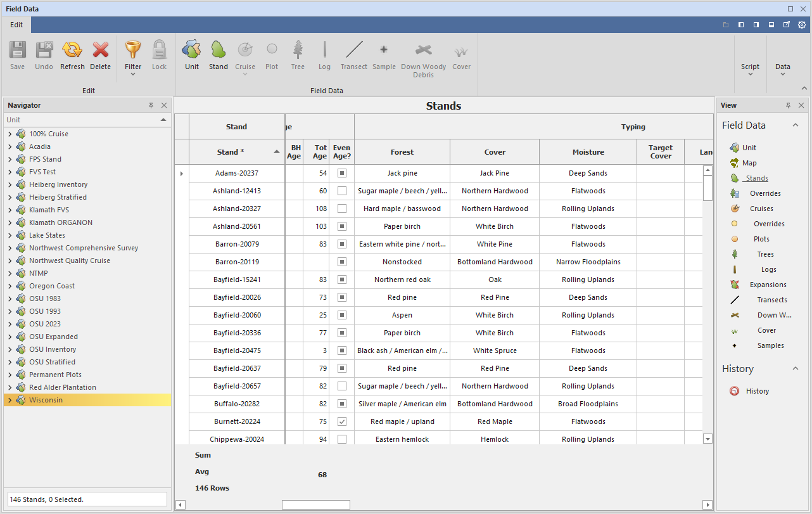This screenshot has height=514, width=812.
Task: Collapse the History section in View panel
Action: (796, 369)
